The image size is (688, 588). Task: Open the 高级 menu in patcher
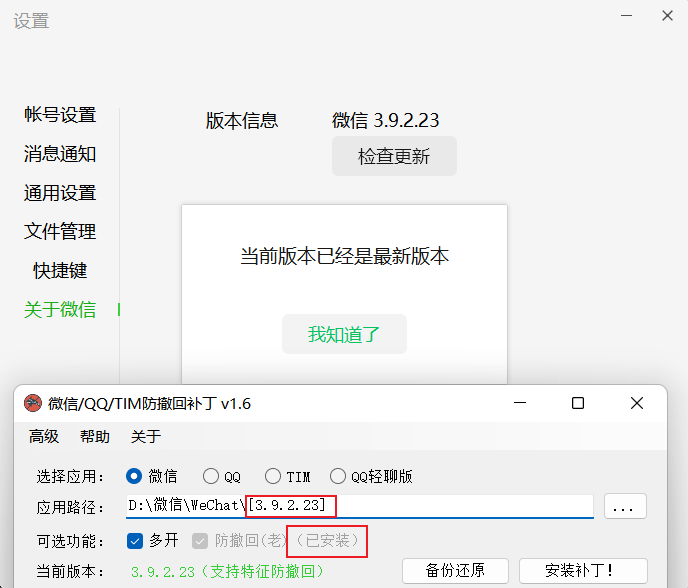(44, 437)
